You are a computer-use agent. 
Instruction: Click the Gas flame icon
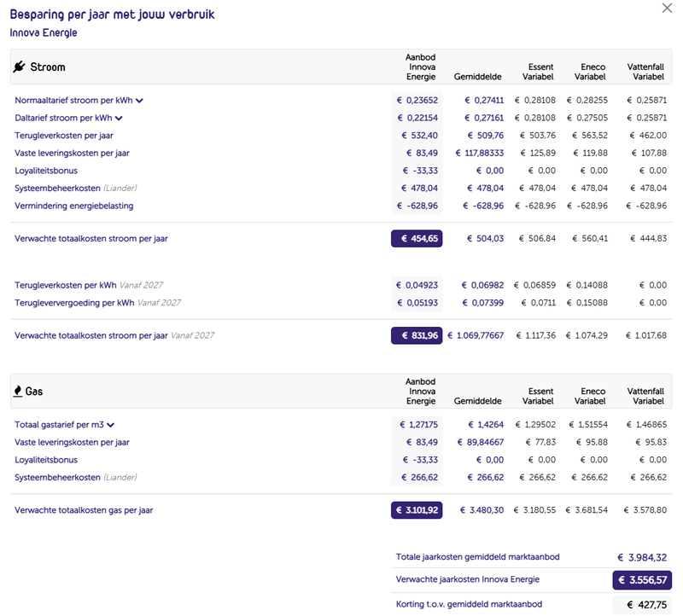[x=18, y=391]
